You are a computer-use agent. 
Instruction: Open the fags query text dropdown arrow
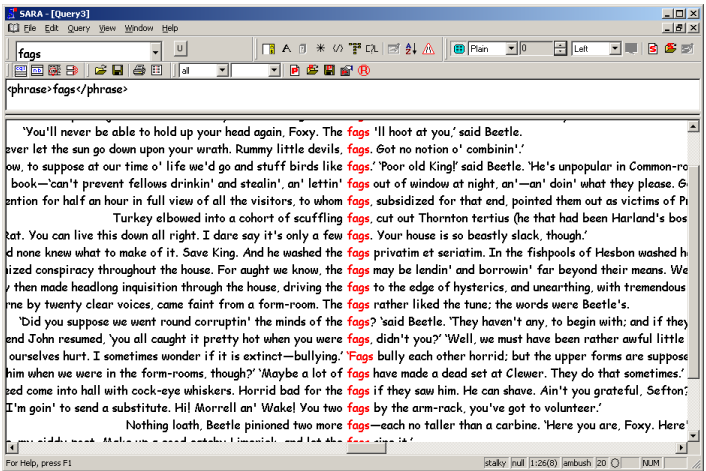[x=155, y=52]
